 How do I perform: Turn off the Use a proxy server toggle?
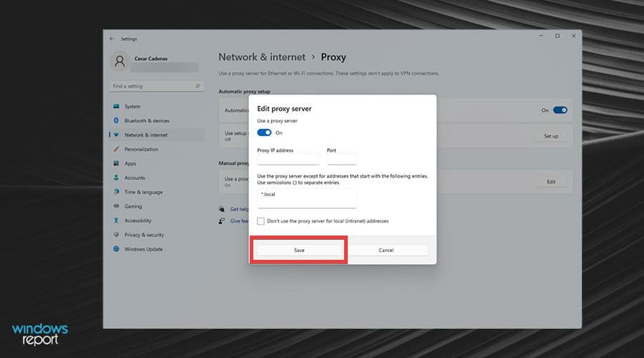(x=264, y=132)
